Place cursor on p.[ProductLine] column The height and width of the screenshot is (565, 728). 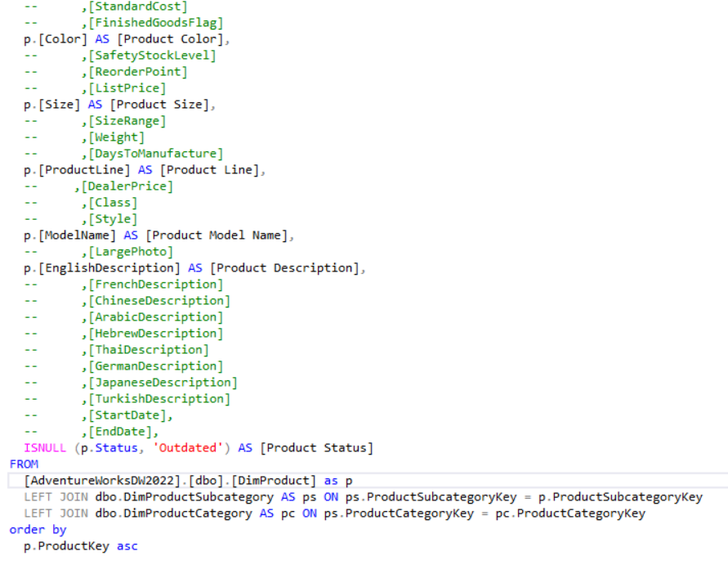tap(77, 170)
